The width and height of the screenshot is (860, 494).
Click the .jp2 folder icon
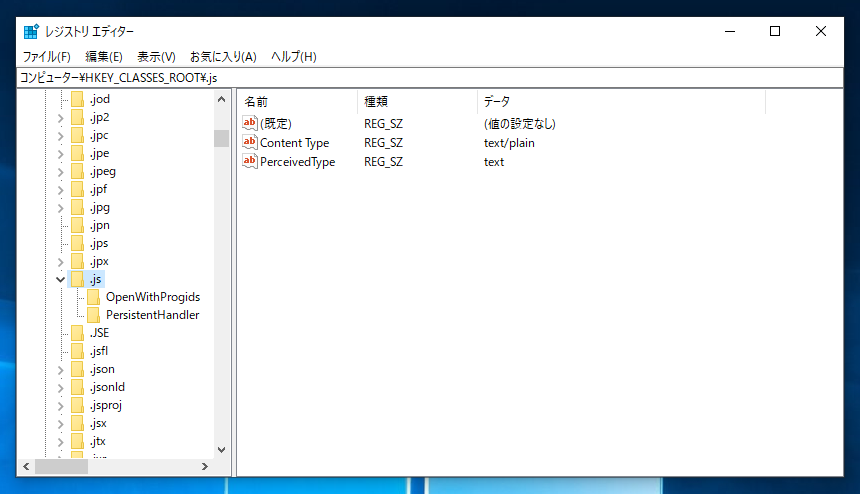77,117
